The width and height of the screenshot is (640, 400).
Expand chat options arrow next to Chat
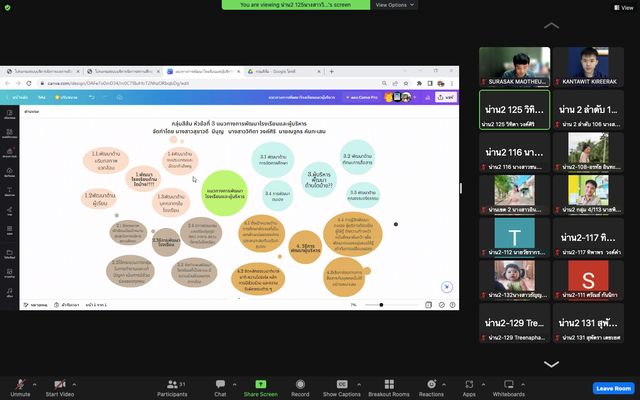(x=234, y=384)
